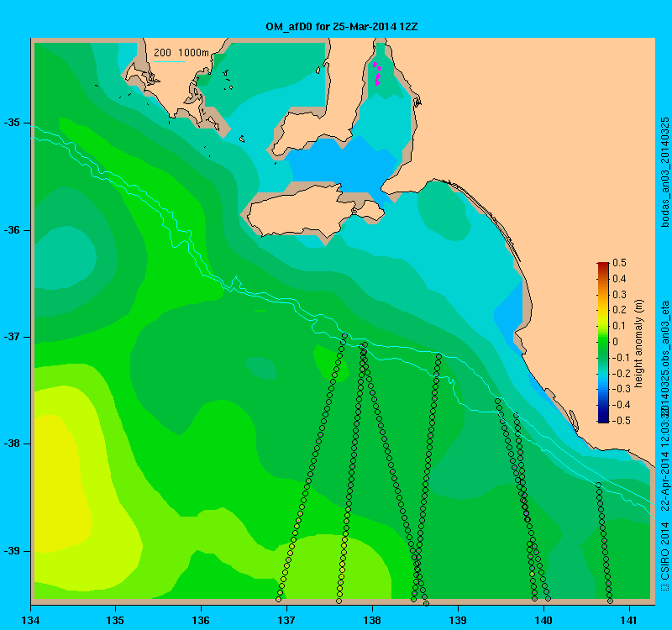The height and width of the screenshot is (630, 672).
Task: Click the vertical "obs_an03_eta" label
Action: [664, 335]
